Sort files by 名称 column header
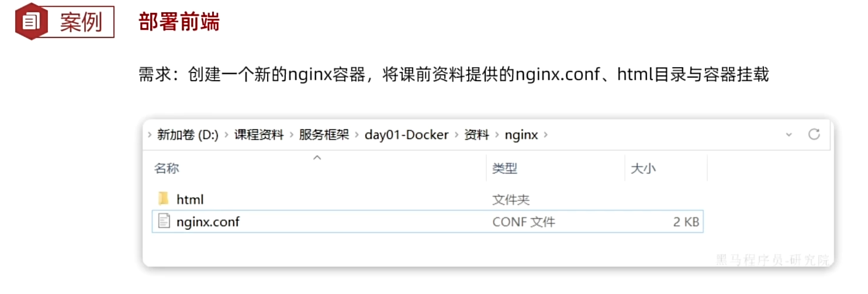Screen dimensions: 868x294 [x=167, y=168]
